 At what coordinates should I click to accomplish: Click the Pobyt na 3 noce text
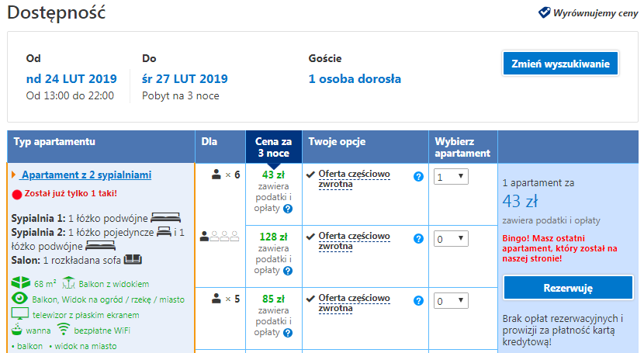pos(181,95)
